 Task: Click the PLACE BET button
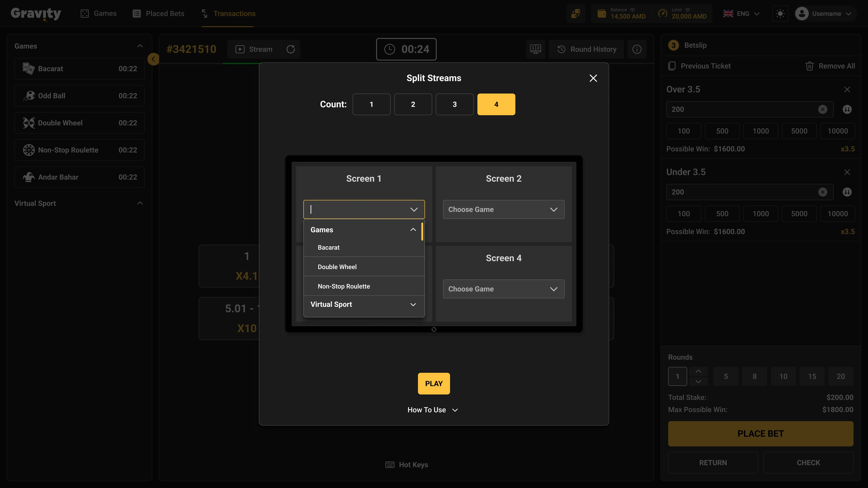[x=760, y=434]
